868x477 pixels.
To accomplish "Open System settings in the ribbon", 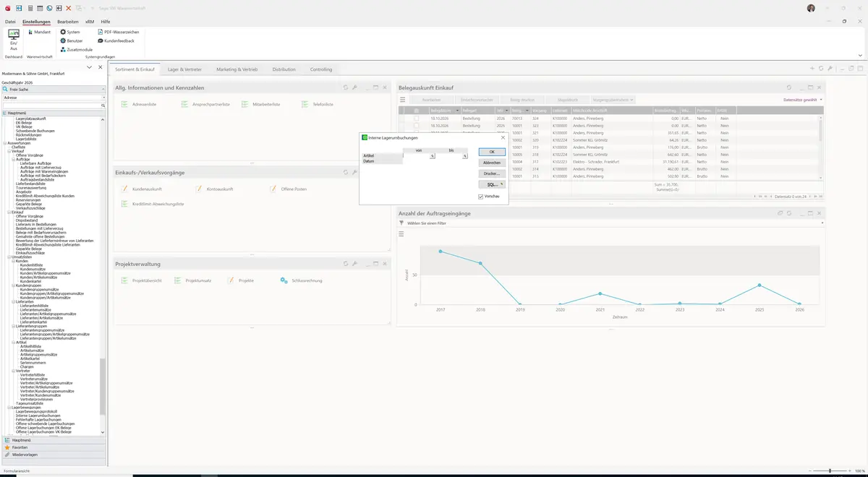I will (x=70, y=32).
